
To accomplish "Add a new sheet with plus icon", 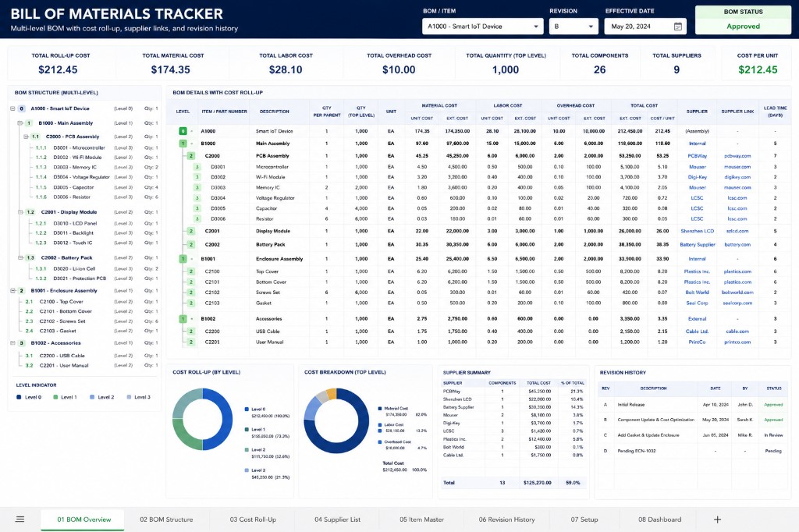I will 717,520.
